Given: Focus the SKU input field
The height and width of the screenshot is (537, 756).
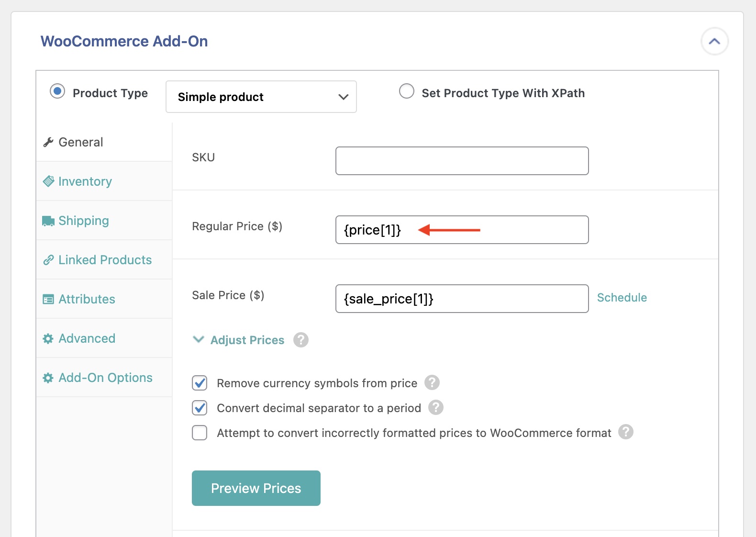Looking at the screenshot, I should coord(462,161).
